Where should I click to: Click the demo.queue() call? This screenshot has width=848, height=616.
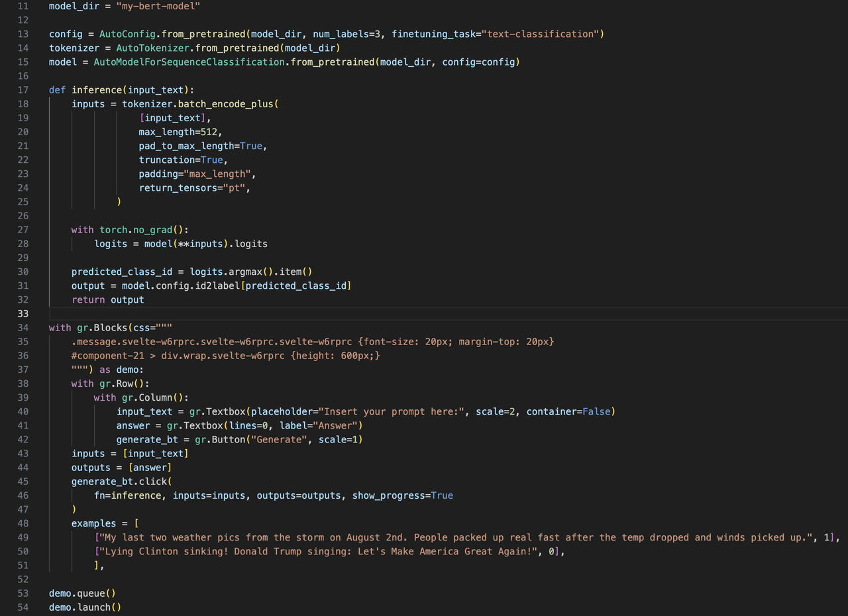[82, 593]
